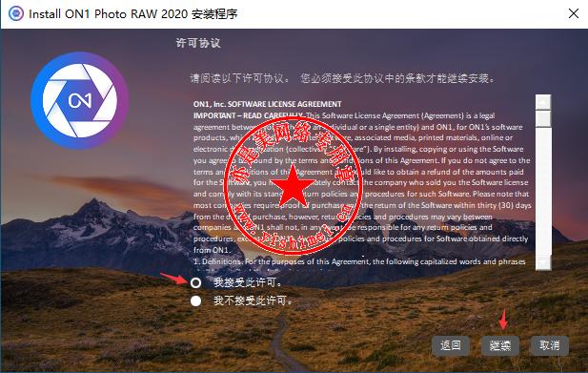The height and width of the screenshot is (373, 588).
Task: Click the license scrollbar down arrow
Action: [543, 262]
